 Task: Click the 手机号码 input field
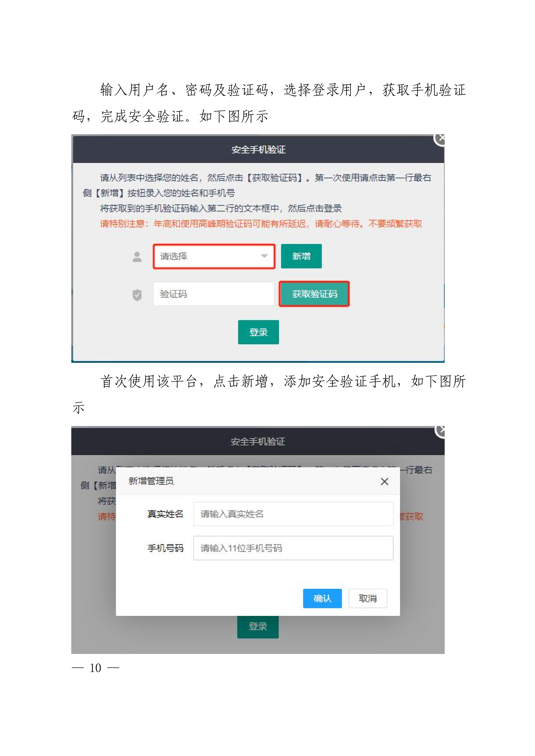(293, 548)
